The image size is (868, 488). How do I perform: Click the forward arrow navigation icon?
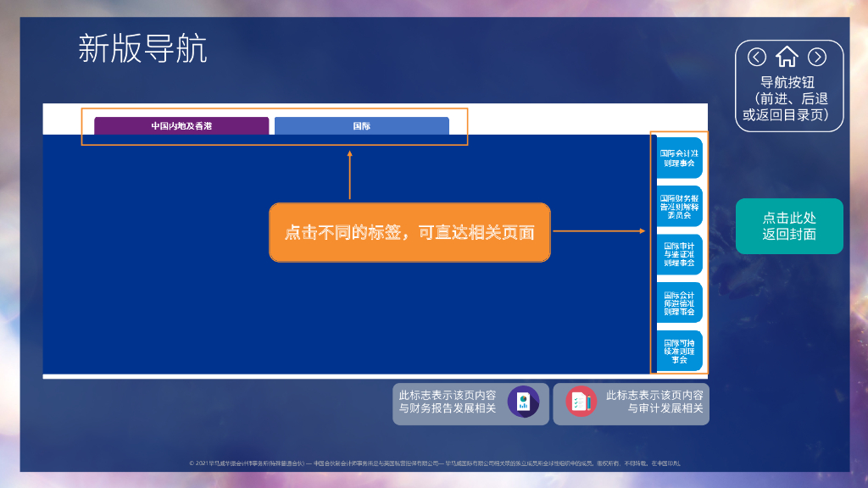pyautogui.click(x=817, y=57)
